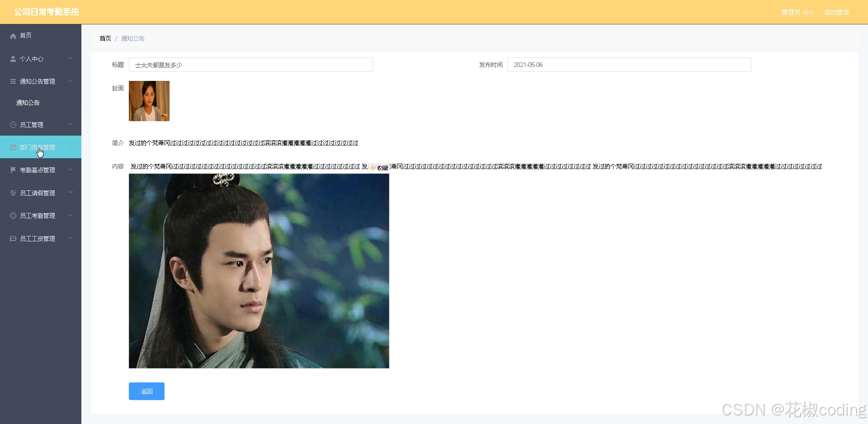Collapse the 通知公告管理 chevron
The height and width of the screenshot is (424, 868).
click(71, 81)
